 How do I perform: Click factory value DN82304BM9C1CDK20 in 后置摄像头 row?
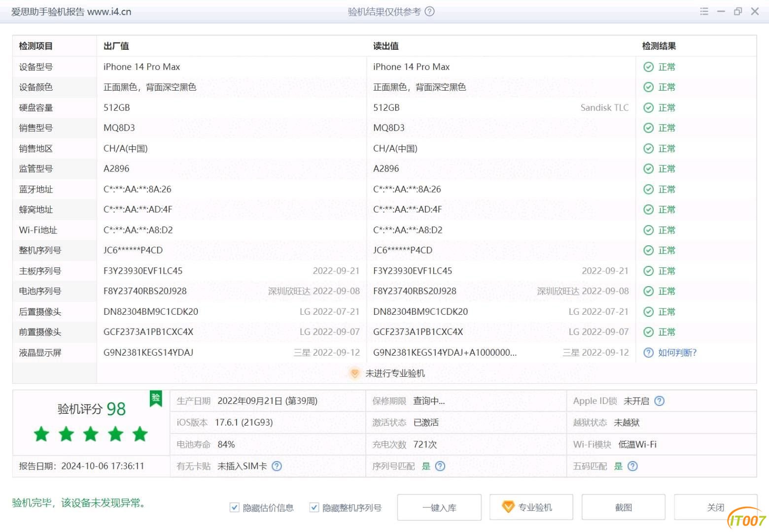(151, 312)
